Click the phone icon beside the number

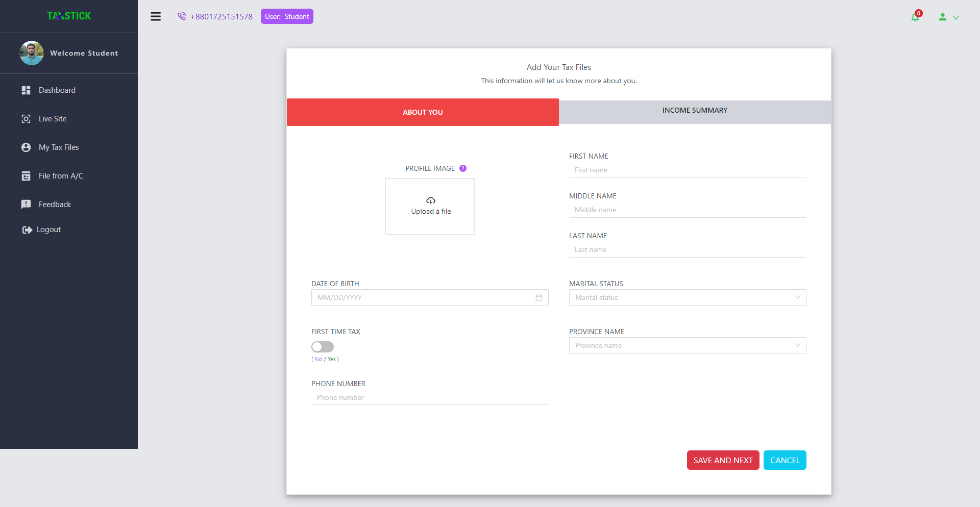coord(182,16)
